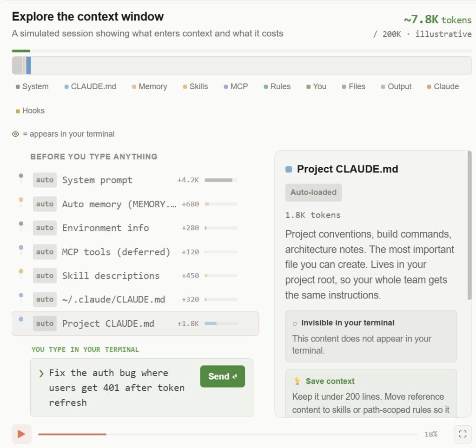This screenshot has height=448, width=476.
Task: Toggle the Hooks legend category
Action: click(x=30, y=111)
